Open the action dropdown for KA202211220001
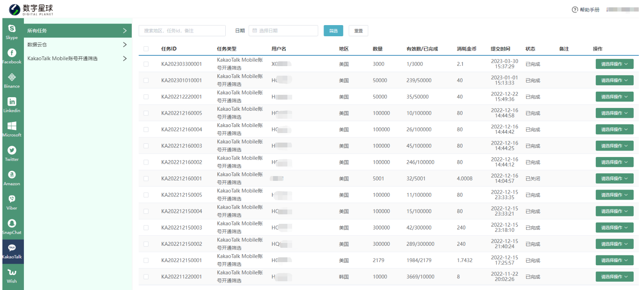644x290 pixels. click(614, 276)
